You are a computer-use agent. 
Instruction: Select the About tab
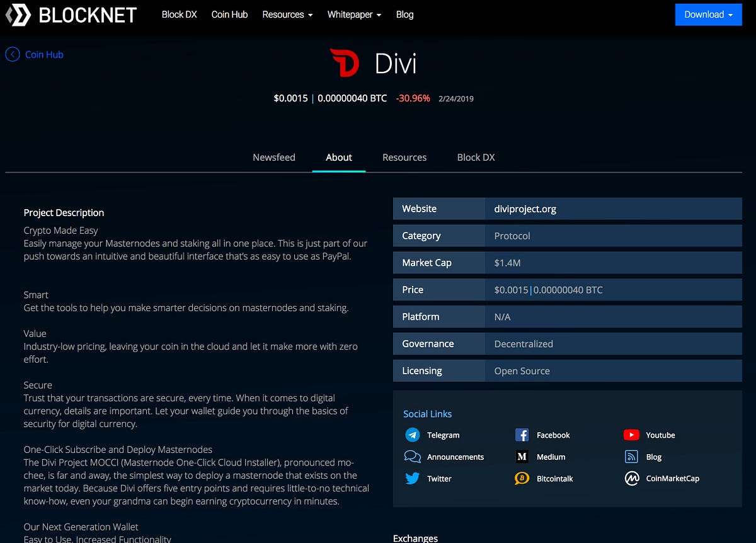[339, 157]
